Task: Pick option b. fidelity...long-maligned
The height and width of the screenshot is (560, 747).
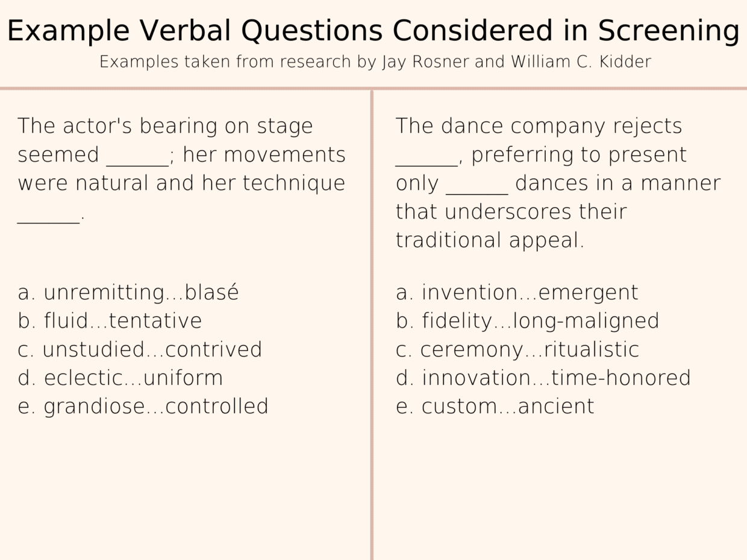Action: (x=527, y=321)
